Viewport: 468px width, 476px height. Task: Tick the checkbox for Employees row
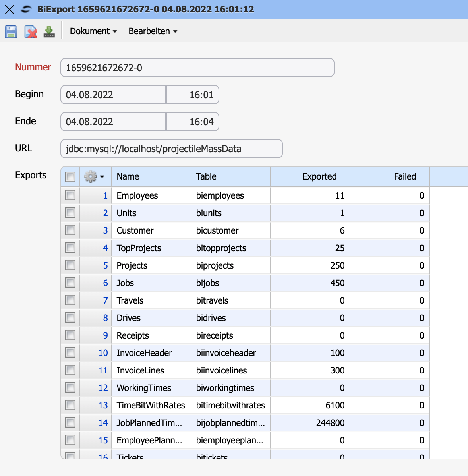pyautogui.click(x=70, y=195)
